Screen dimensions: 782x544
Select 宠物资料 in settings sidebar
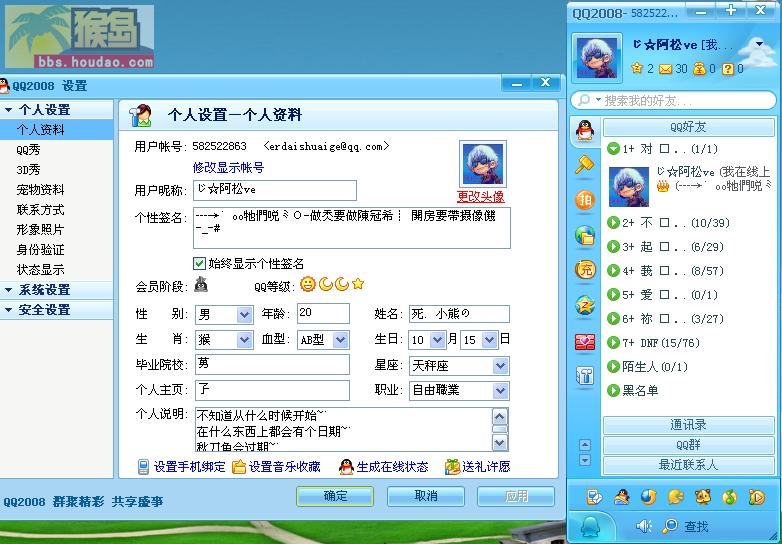tap(40, 189)
